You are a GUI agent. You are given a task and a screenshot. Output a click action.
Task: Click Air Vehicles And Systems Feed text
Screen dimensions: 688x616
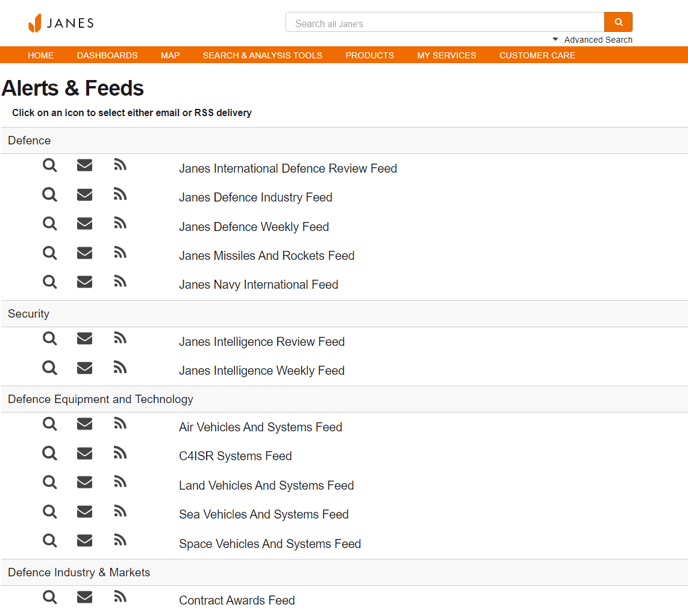[x=260, y=427]
